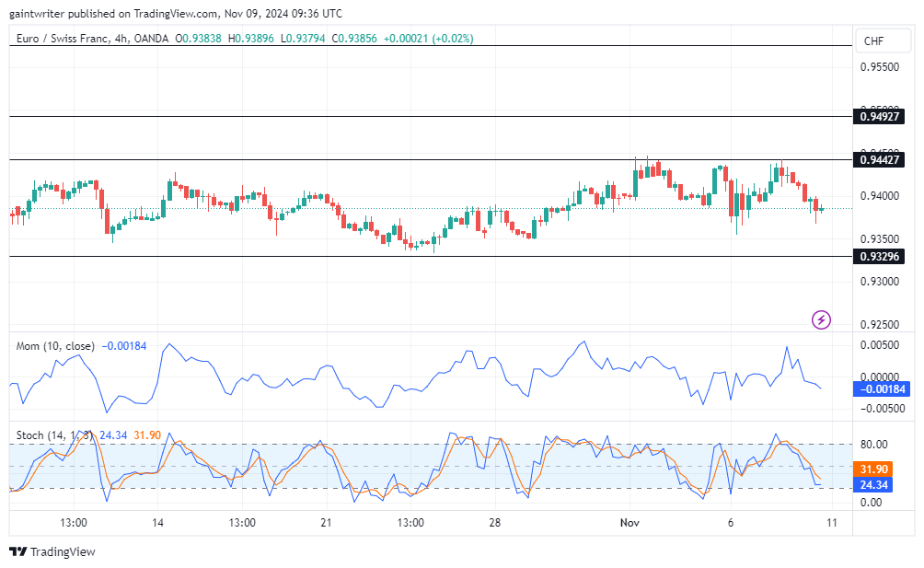Click the 0.00500 momentum axis label
924x568 pixels.
click(x=880, y=345)
